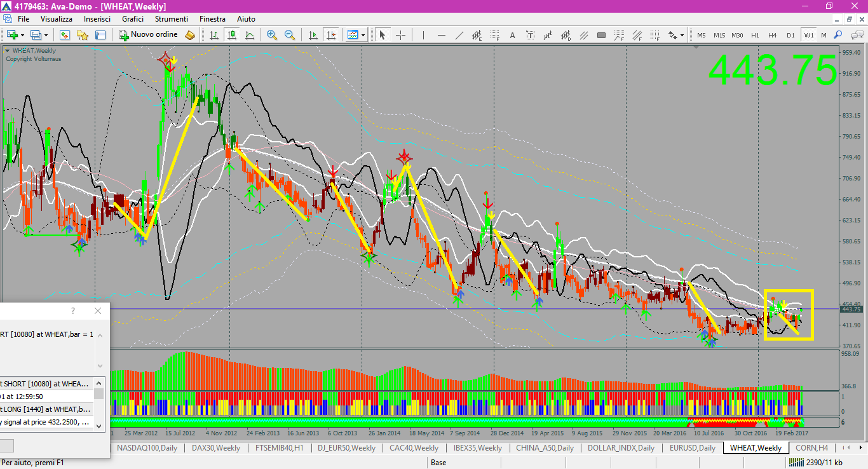The width and height of the screenshot is (868, 469).
Task: Expand the Templates dropdown arrow
Action: click(363, 35)
